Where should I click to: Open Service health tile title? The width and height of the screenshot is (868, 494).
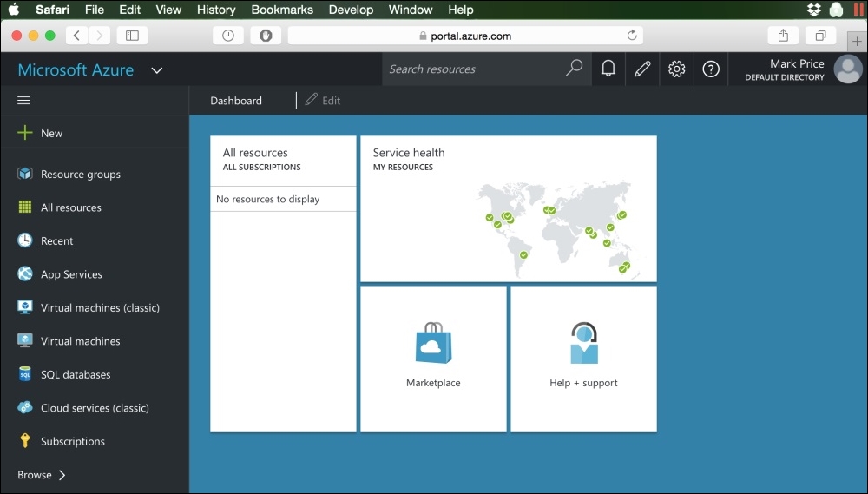[409, 152]
